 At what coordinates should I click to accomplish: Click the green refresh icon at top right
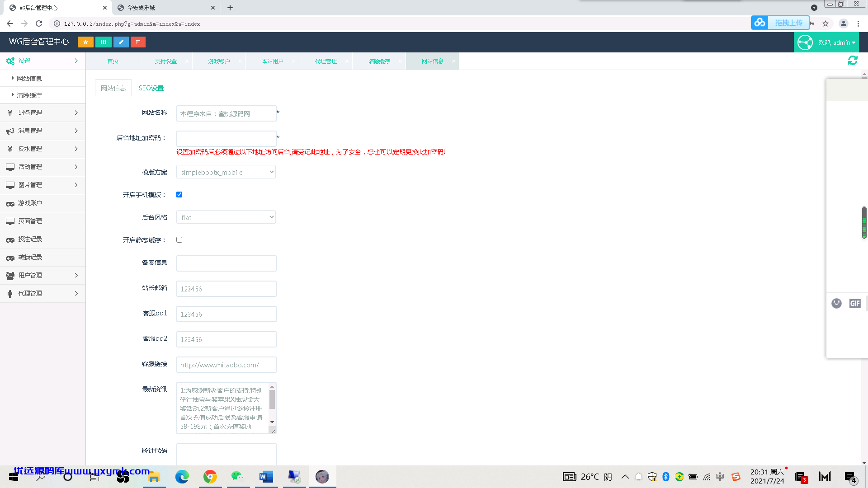coord(853,61)
